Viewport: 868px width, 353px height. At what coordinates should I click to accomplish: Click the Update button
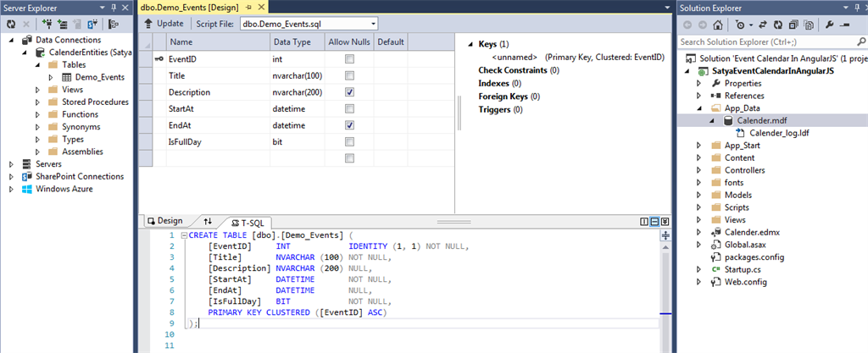tap(164, 24)
